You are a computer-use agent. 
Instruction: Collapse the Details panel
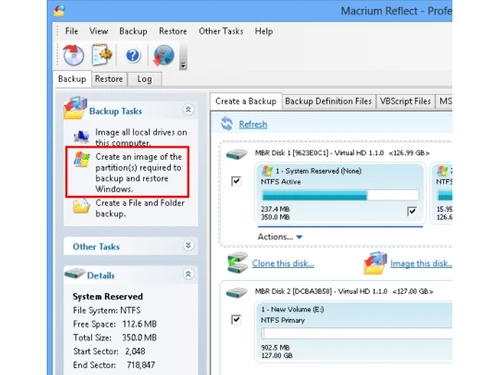[188, 274]
